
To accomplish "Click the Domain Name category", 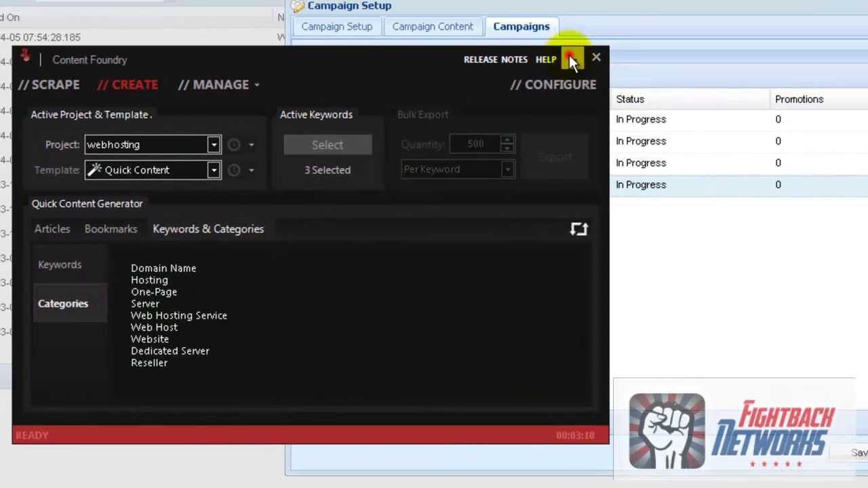I will pos(163,268).
